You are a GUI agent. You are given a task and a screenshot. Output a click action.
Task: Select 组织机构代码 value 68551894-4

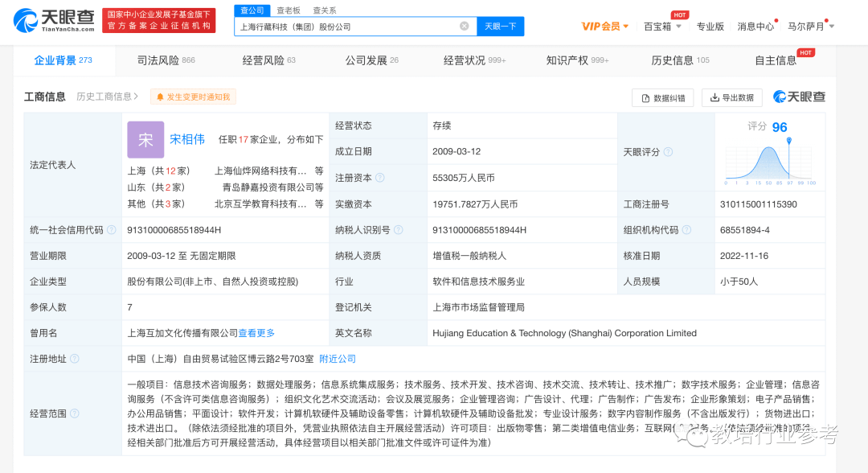(744, 230)
